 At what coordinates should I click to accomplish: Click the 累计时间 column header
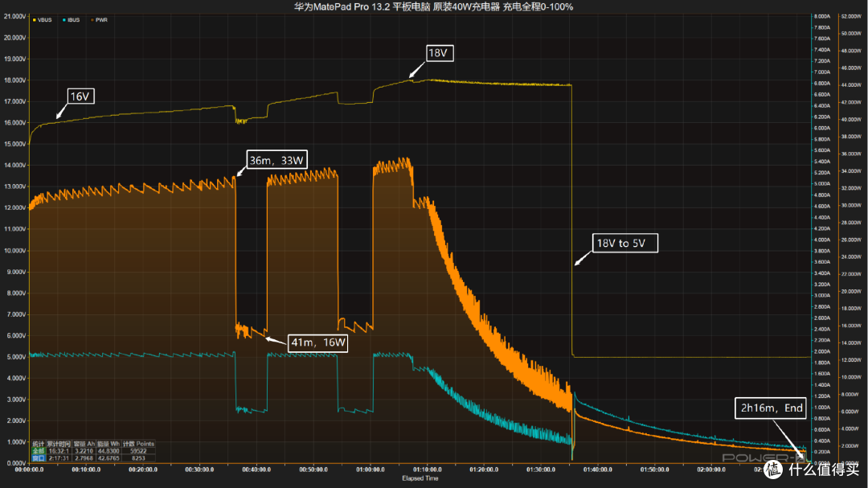(59, 444)
